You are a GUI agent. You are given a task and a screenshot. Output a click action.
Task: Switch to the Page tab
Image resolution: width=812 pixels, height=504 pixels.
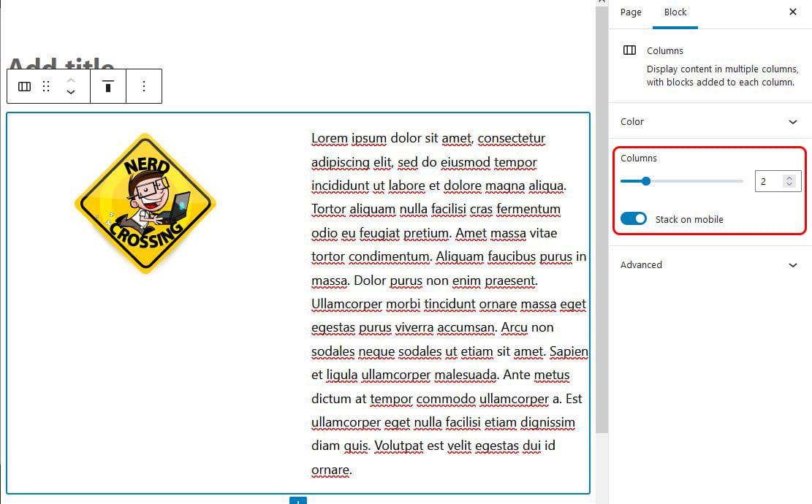(x=631, y=12)
